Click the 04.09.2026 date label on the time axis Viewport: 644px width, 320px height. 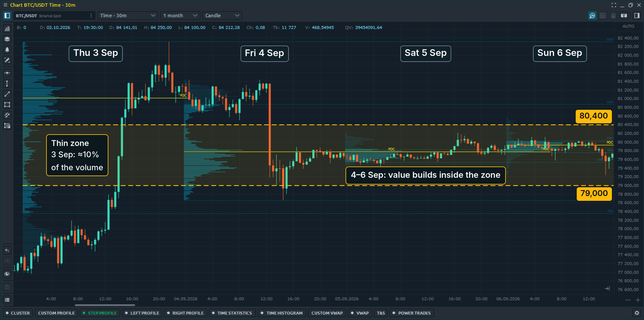[186, 299]
